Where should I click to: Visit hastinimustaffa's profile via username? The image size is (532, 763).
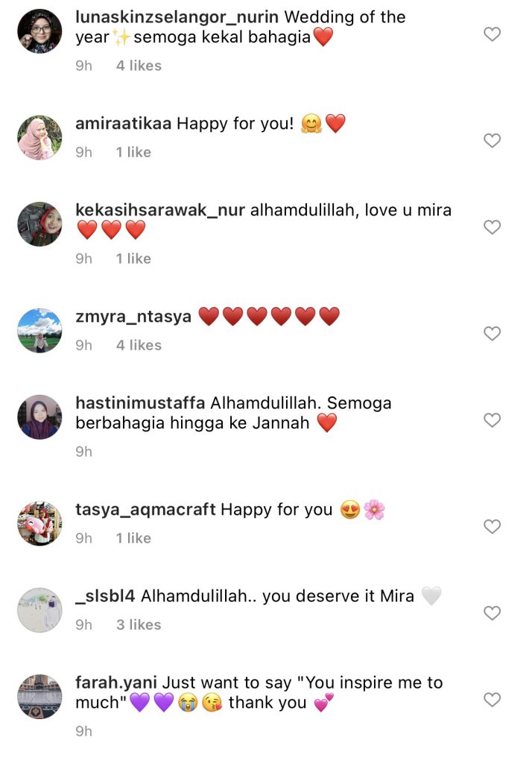pos(140,403)
